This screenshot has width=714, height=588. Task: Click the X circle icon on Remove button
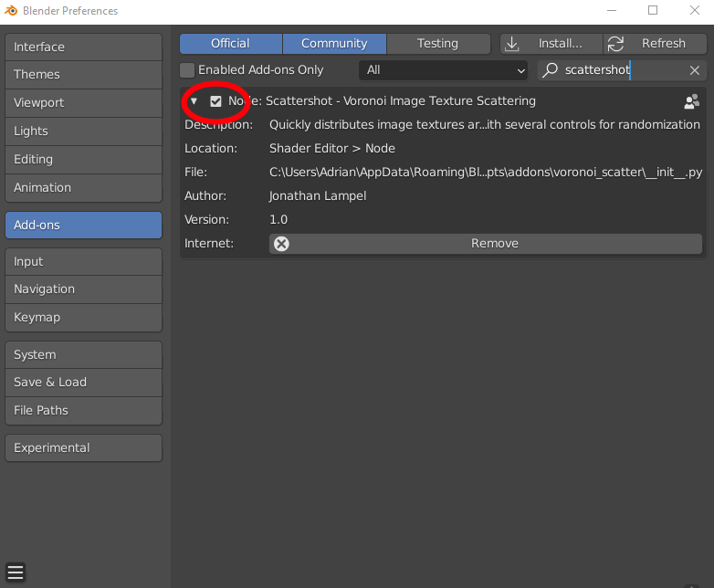click(281, 244)
